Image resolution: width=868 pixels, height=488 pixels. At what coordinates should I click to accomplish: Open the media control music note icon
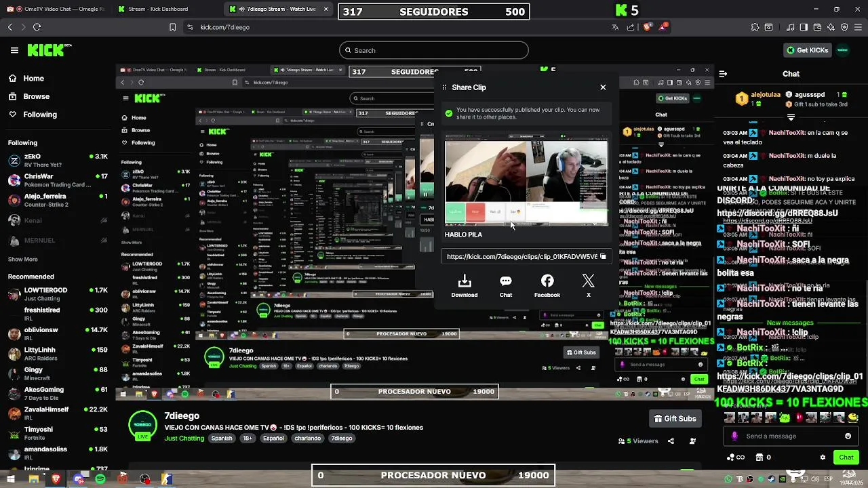tap(791, 27)
